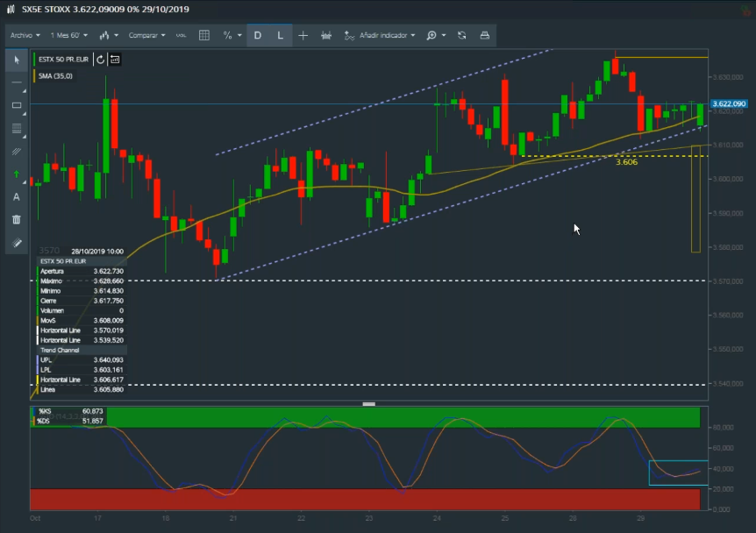This screenshot has height=533, width=756.
Task: Click the trash delete drawings icon
Action: tap(17, 220)
